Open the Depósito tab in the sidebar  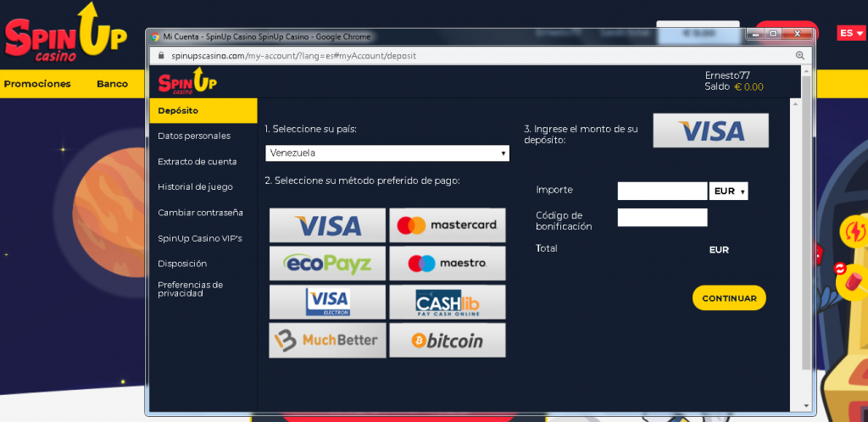[203, 111]
